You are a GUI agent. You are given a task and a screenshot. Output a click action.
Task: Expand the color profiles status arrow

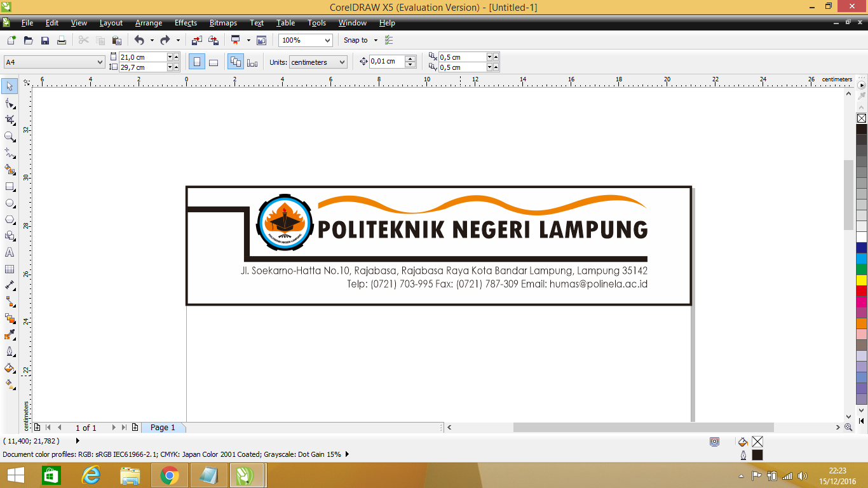pyautogui.click(x=347, y=454)
